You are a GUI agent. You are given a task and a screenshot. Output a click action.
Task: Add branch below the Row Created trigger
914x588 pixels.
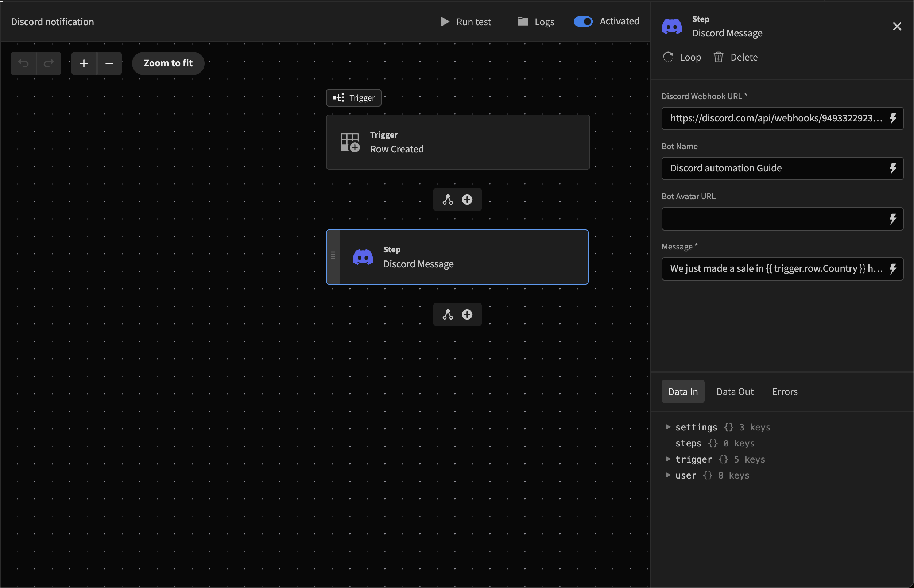pyautogui.click(x=448, y=200)
